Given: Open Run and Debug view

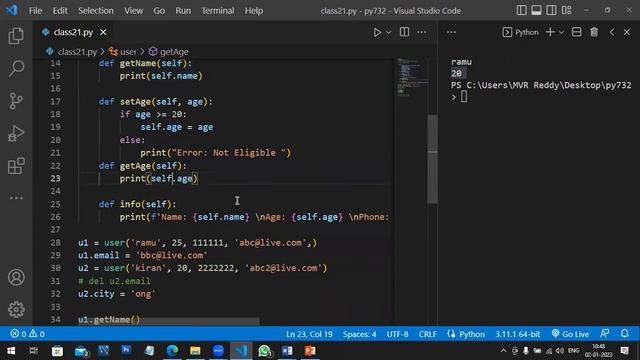Looking at the screenshot, I should click(x=16, y=133).
